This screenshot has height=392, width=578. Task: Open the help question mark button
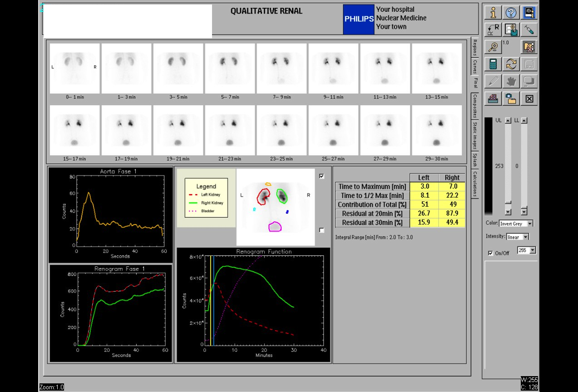tap(511, 12)
